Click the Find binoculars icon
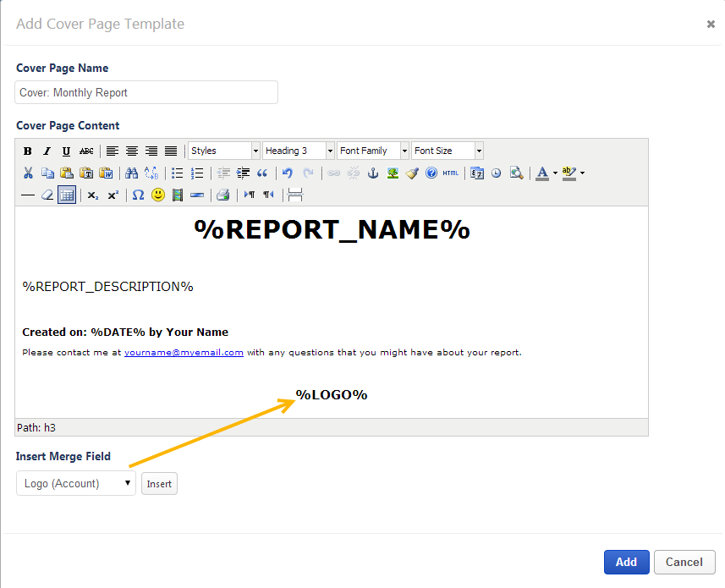Screen dimensions: 725x588 coord(131,173)
